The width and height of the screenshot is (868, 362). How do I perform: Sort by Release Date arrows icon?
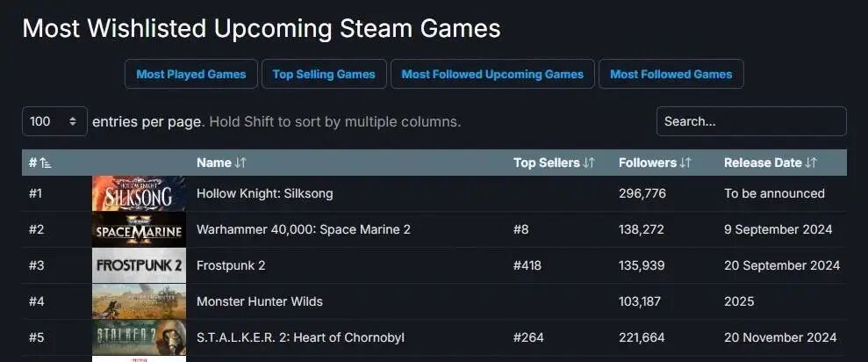click(811, 163)
